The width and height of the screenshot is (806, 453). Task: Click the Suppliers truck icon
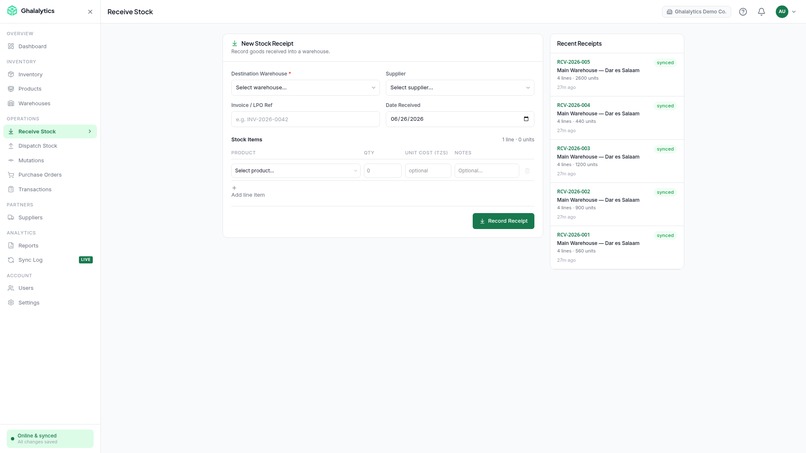(11, 218)
